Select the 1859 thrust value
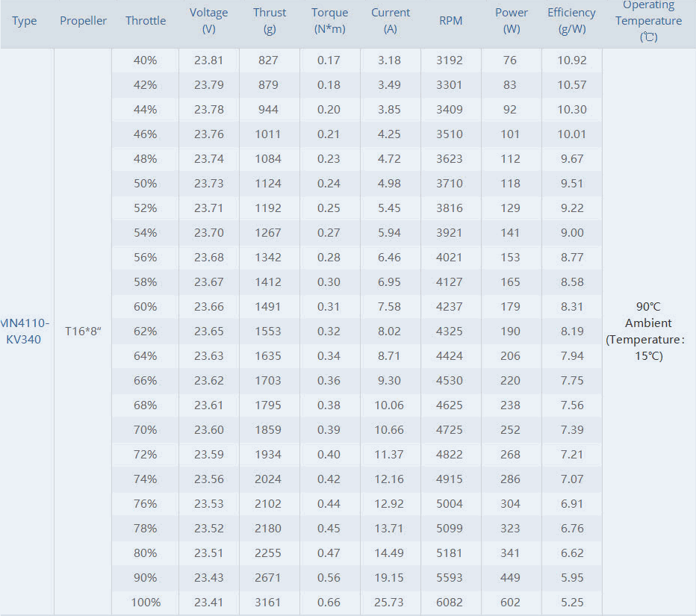 coord(267,429)
